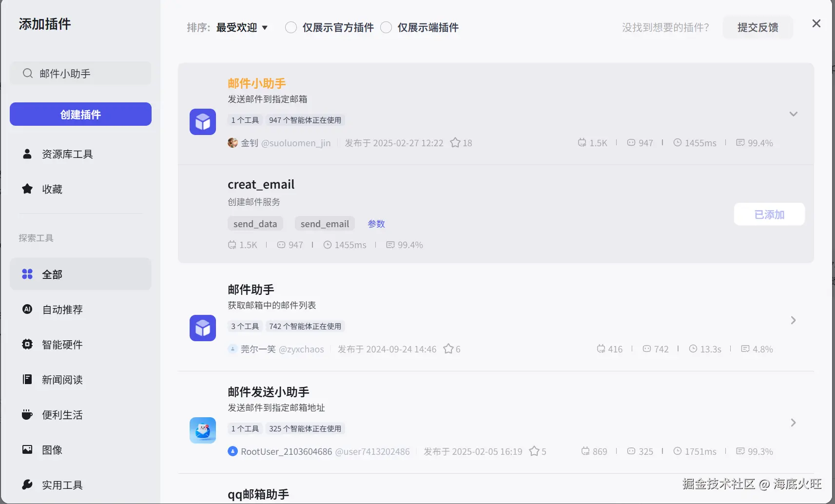Click the 图像 picture icon
This screenshot has width=835, height=504.
[27, 449]
